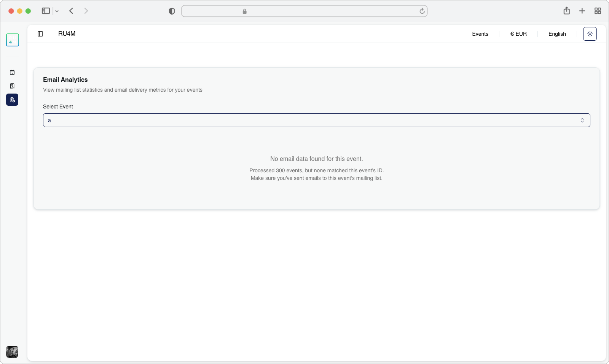Open the English language selector
The image size is (609, 364).
click(x=557, y=34)
